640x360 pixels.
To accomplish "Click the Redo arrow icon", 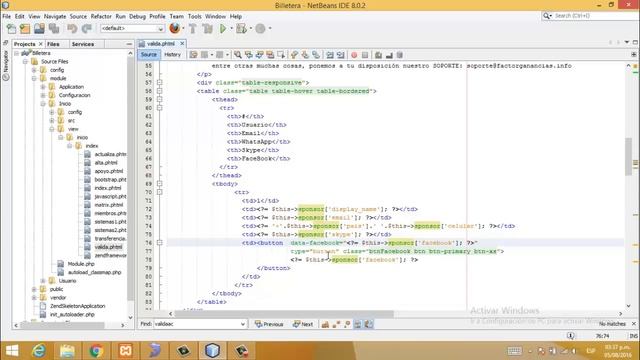I will coord(87,29).
